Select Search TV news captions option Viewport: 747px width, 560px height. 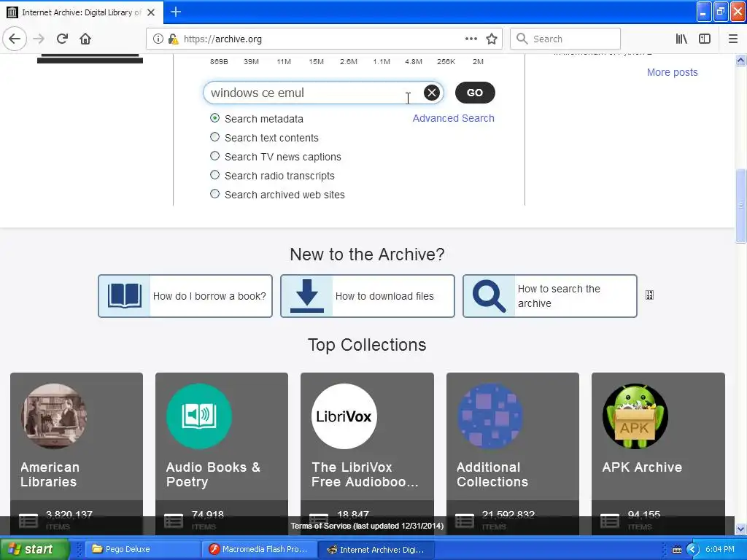tap(215, 156)
